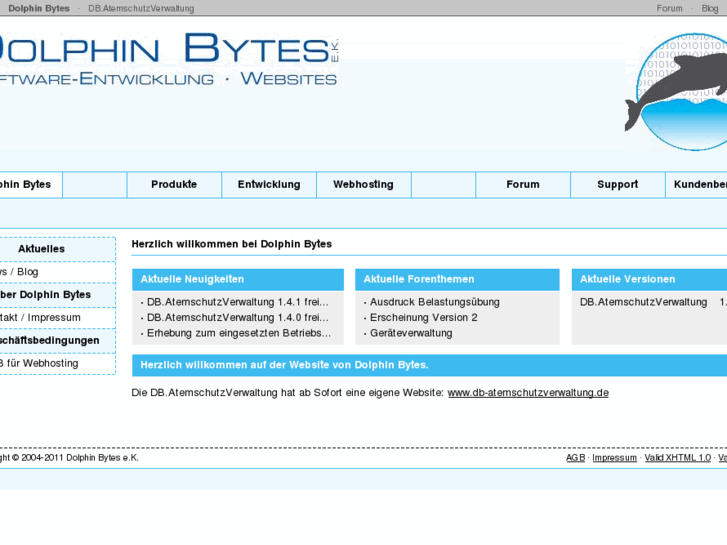Viewport: 727px width, 545px height.
Task: Open DB.AtemschutzVerwaltung top bar link
Action: click(141, 8)
